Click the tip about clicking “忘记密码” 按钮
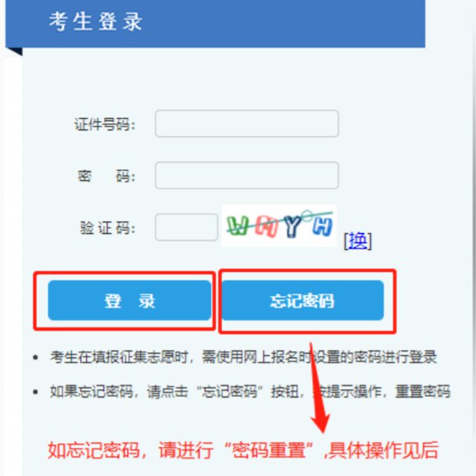The height and width of the screenshot is (476, 476). point(250,392)
